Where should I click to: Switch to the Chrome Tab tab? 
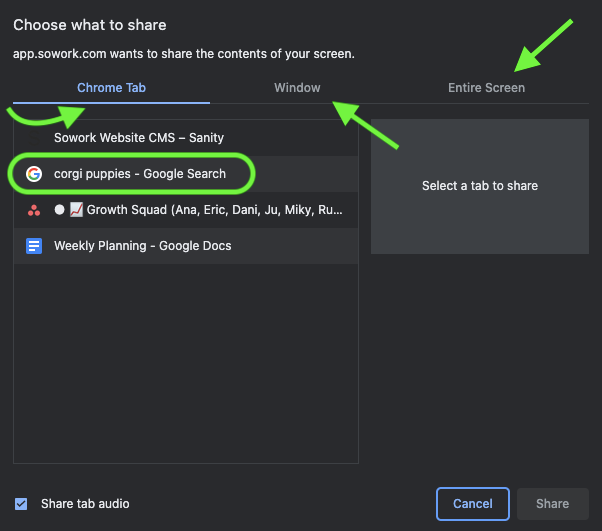click(111, 88)
